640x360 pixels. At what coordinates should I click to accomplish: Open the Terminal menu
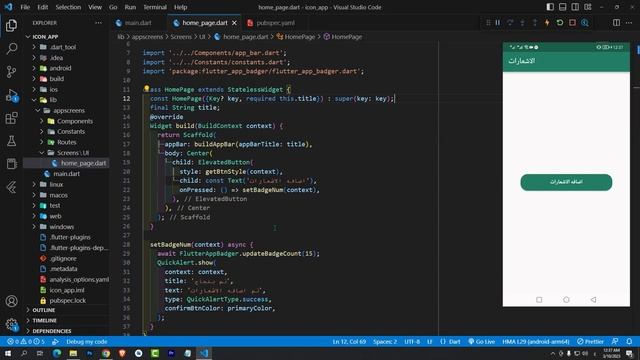tap(155, 7)
